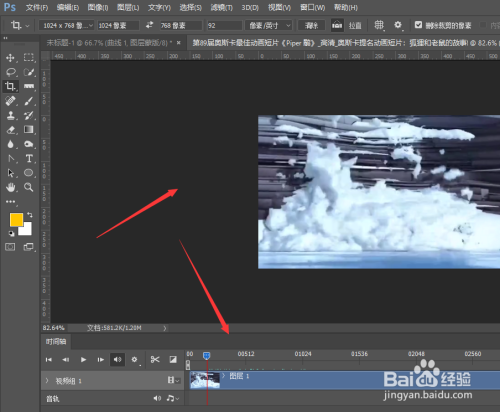Select the Ruler tool
The height and width of the screenshot is (412, 500).
tap(29, 86)
